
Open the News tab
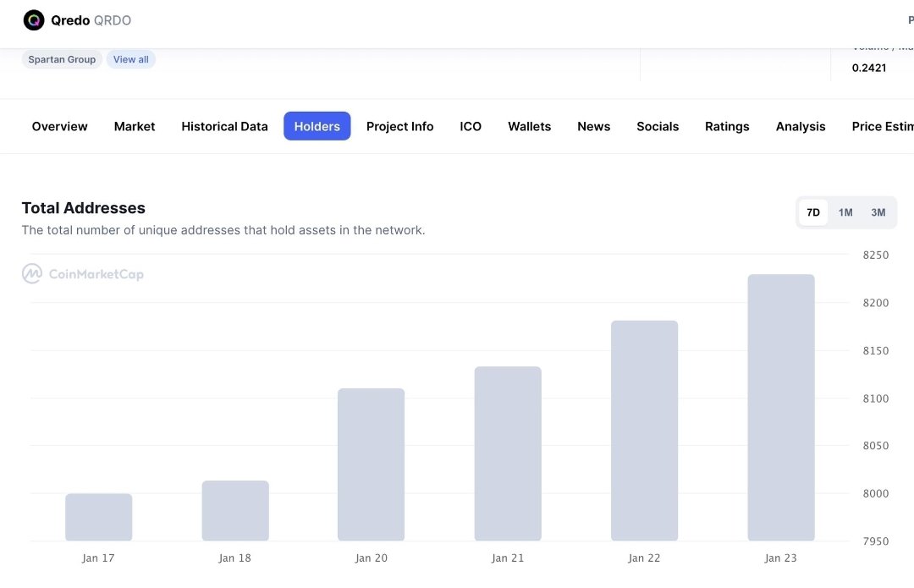pyautogui.click(x=593, y=126)
